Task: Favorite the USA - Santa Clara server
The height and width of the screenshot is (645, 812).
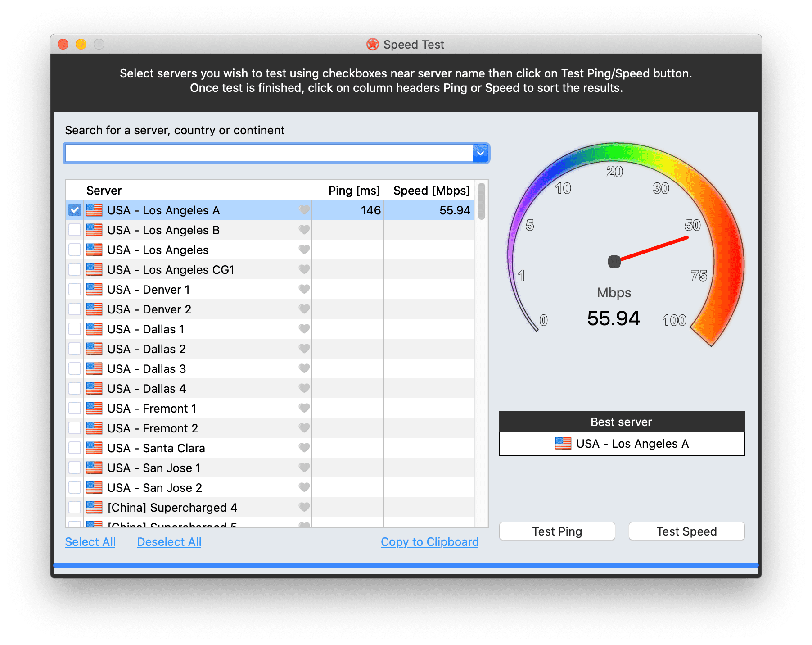Action: (x=304, y=448)
